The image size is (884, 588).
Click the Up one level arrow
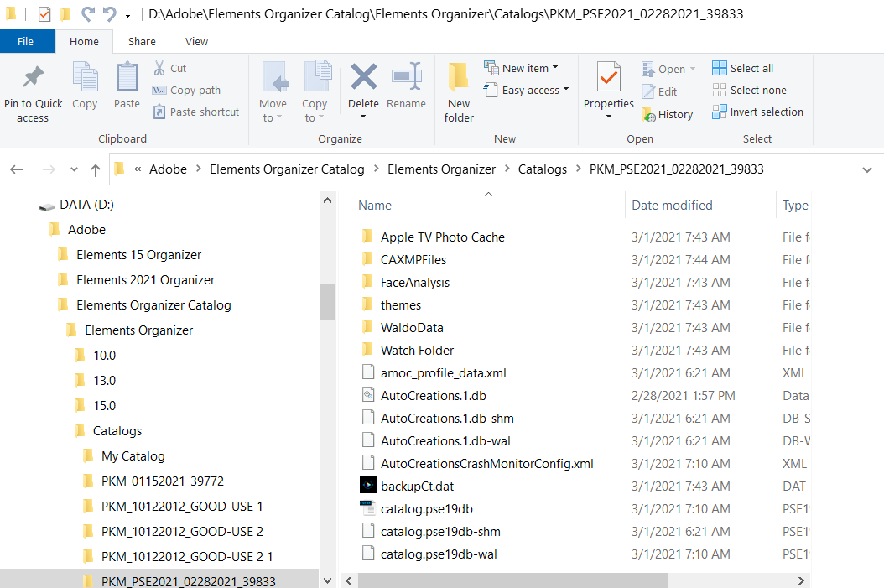tap(96, 169)
